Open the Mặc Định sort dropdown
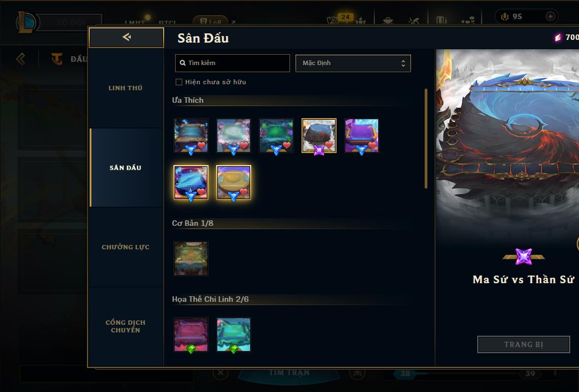The height and width of the screenshot is (392, 579). (353, 63)
